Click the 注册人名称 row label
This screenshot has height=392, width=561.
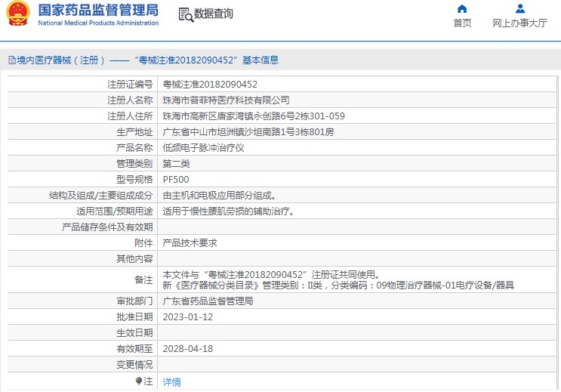click(130, 100)
